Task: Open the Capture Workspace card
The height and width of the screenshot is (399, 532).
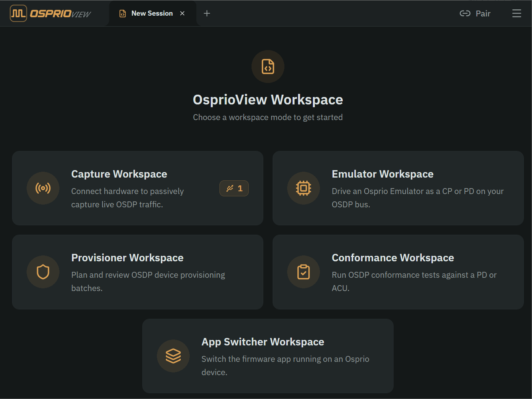Action: [138, 188]
